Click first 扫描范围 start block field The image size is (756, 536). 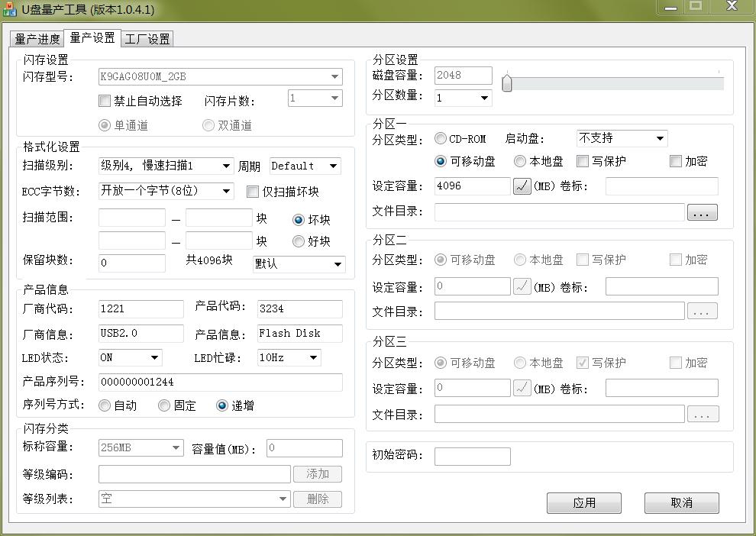click(132, 218)
